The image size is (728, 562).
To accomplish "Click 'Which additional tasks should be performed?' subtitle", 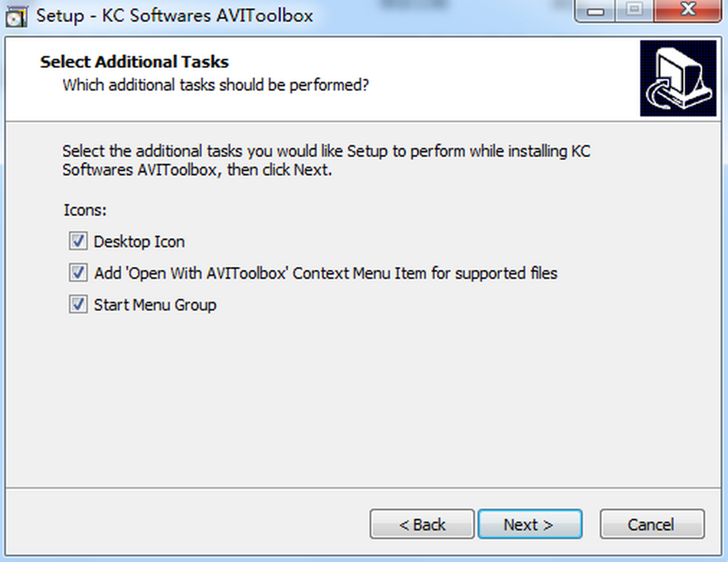I will pos(216,85).
